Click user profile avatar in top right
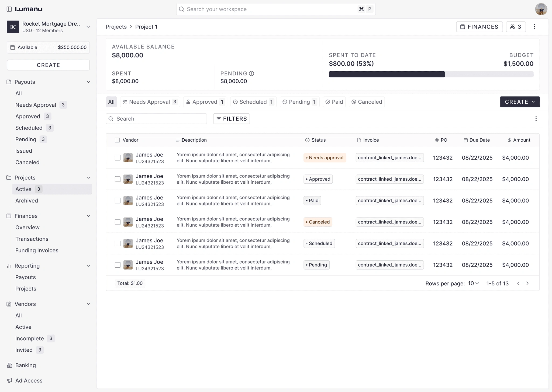Screen dimensions: 552x392 click(x=541, y=9)
